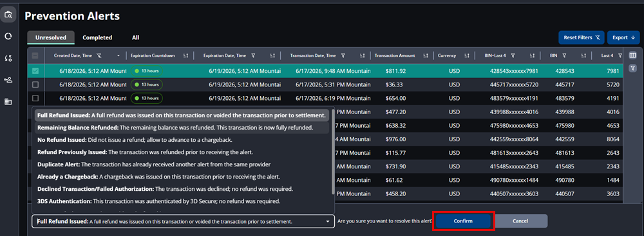Filter the Last 4 column

pos(620,55)
